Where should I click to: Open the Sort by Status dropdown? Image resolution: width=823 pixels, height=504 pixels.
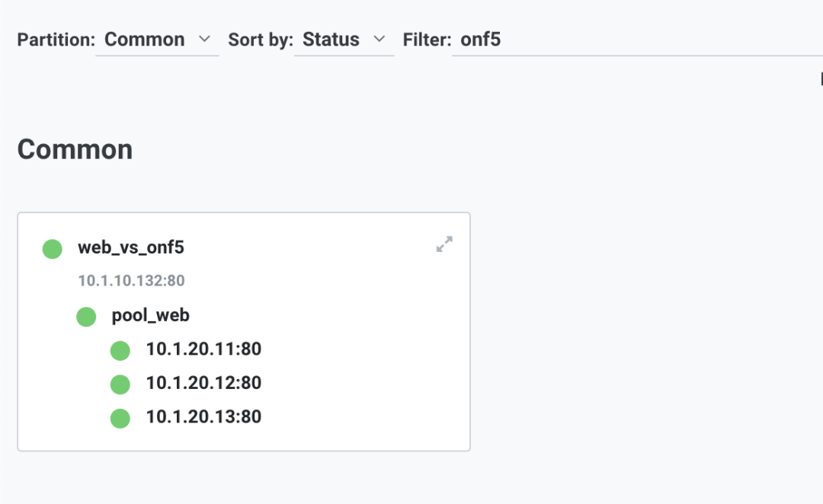click(x=344, y=40)
